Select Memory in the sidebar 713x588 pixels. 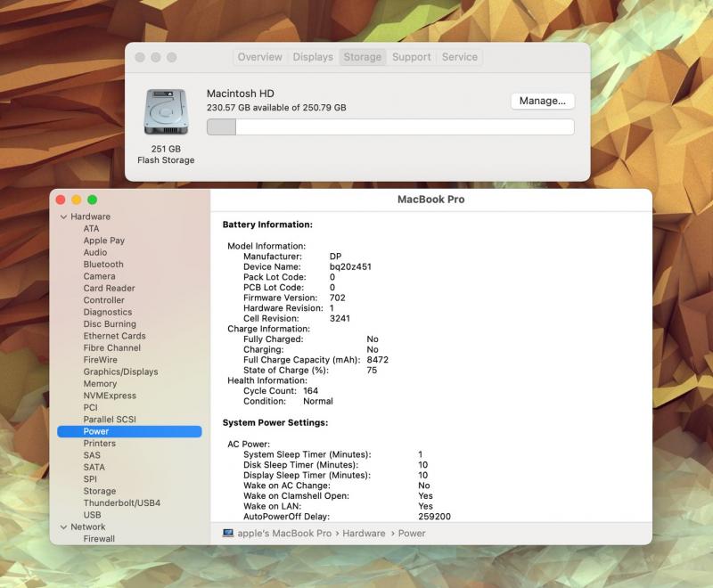(100, 383)
